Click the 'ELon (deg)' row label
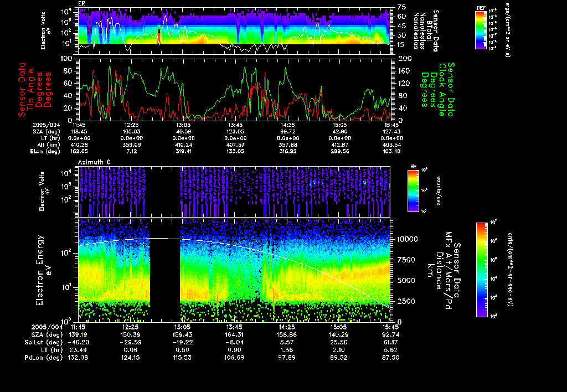 click(45, 152)
